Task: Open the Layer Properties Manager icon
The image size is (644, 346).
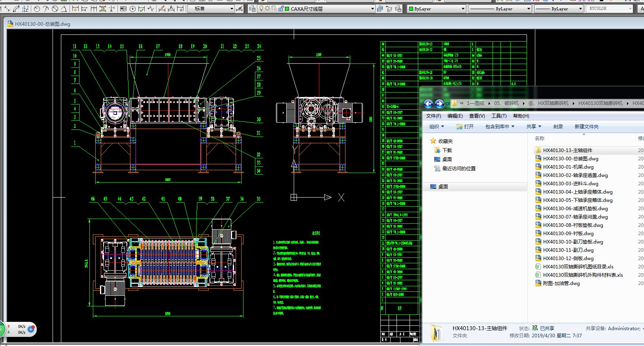Action: pyautogui.click(x=252, y=8)
